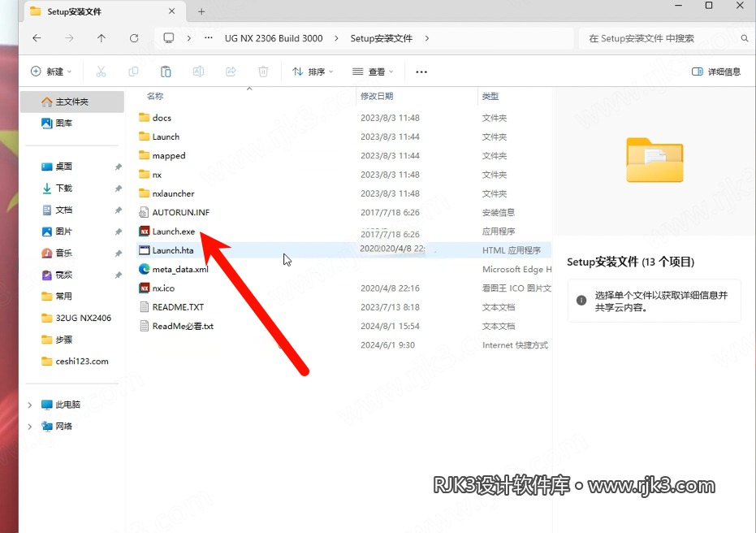Click the Rename icon in toolbar

pyautogui.click(x=198, y=71)
